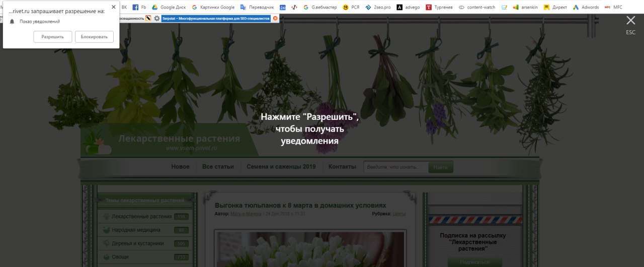This screenshot has height=267, width=644.
Task: Open the advego bookmark
Action: (408, 7)
